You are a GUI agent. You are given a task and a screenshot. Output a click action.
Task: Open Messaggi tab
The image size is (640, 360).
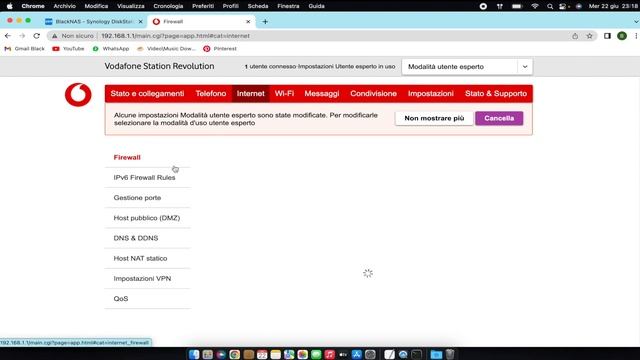pyautogui.click(x=322, y=93)
